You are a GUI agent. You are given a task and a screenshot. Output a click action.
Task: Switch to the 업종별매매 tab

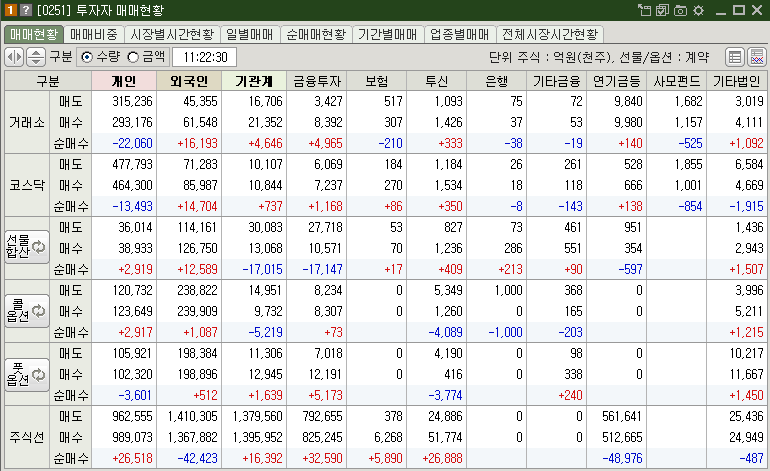pos(460,34)
